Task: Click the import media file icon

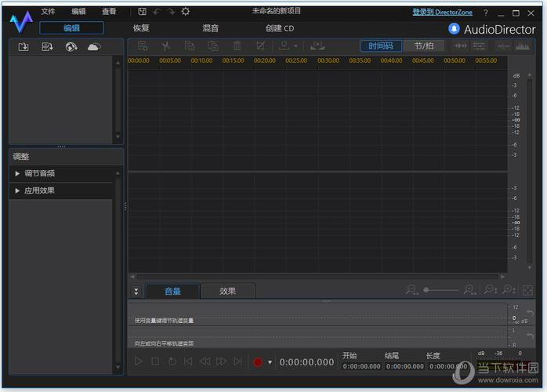Action: click(x=24, y=46)
